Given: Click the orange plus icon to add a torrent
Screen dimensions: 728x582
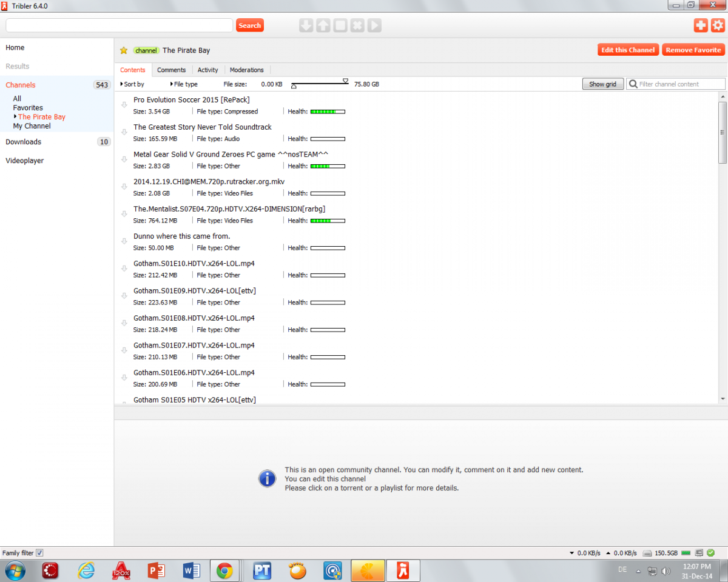Looking at the screenshot, I should 701,25.
